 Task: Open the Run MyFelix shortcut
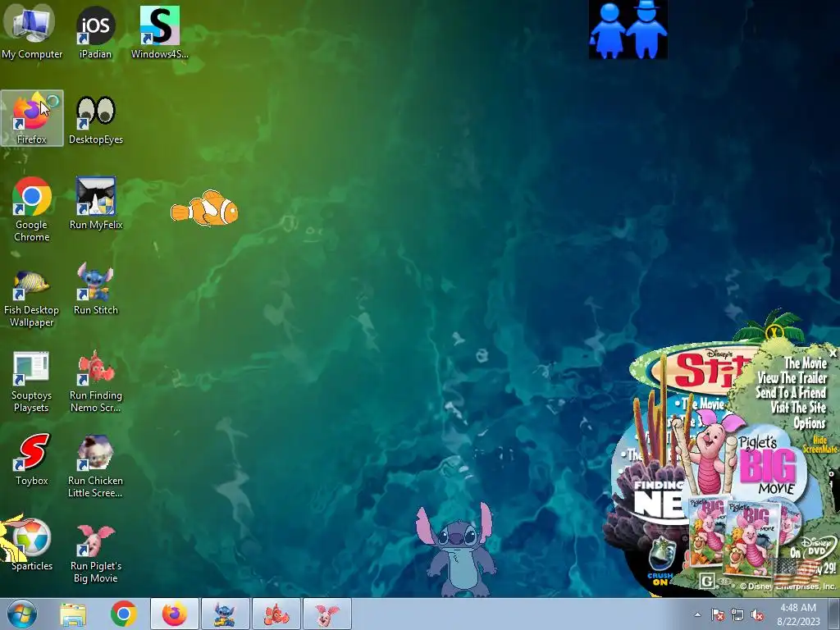pos(95,203)
